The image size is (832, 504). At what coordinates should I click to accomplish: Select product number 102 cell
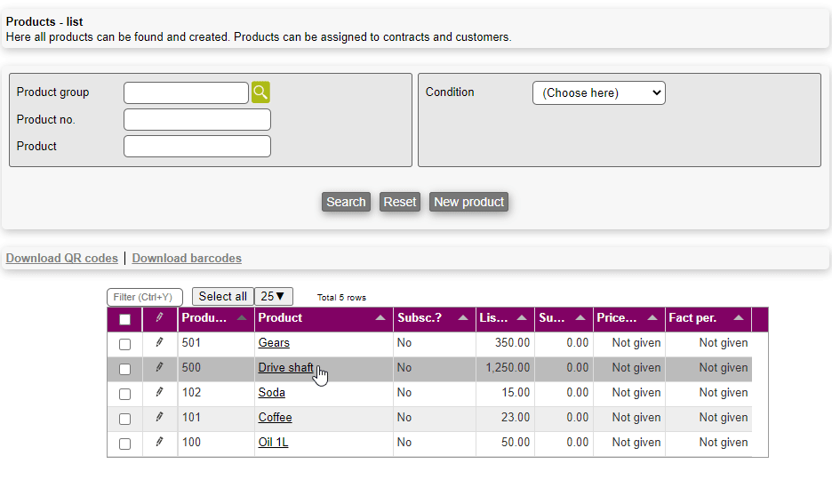(216, 393)
